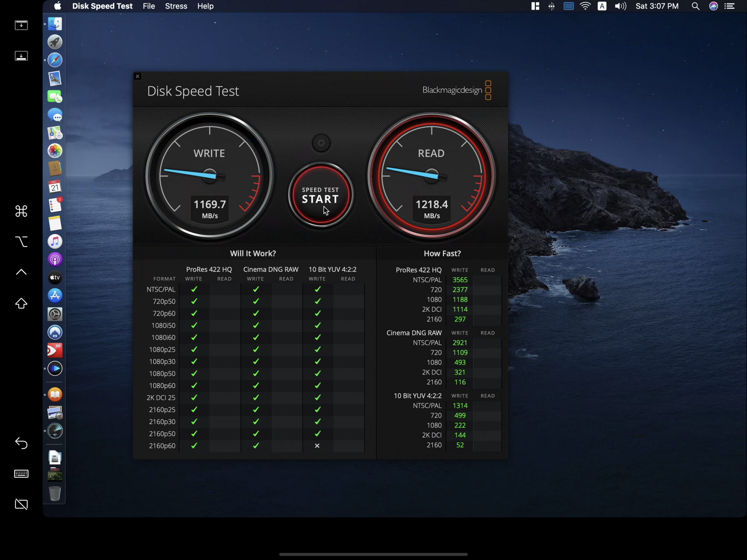Toggle the Control modifier key

[21, 272]
